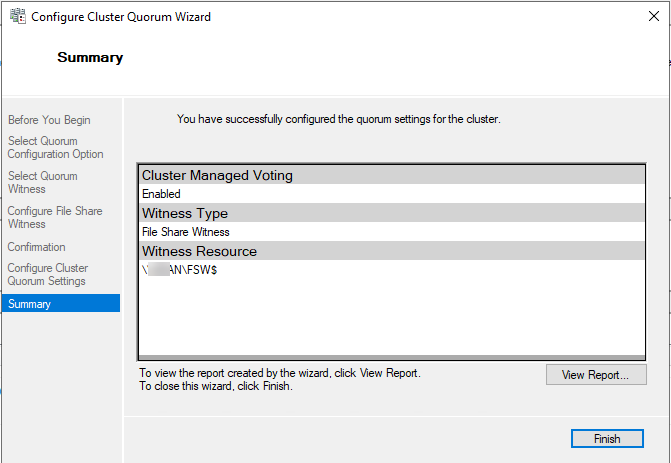The image size is (671, 463).
Task: Click the 'To close this wizard' text
Action: coord(216,386)
